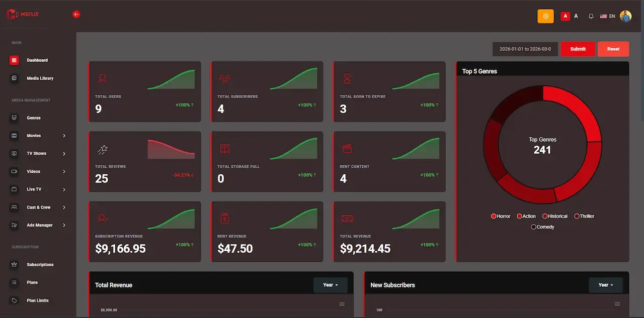The width and height of the screenshot is (644, 318).
Task: Collapse sidebar with red back arrow
Action: [x=76, y=15]
